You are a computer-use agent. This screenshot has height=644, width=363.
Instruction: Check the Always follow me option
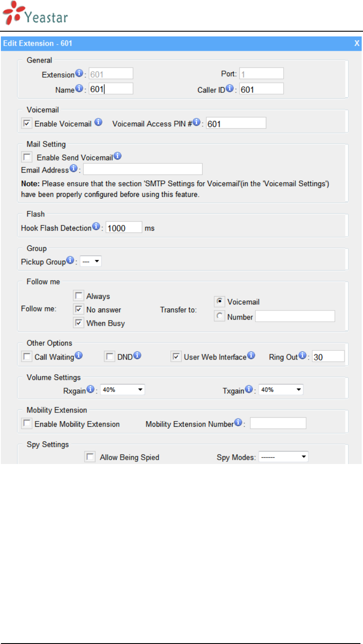(78, 296)
